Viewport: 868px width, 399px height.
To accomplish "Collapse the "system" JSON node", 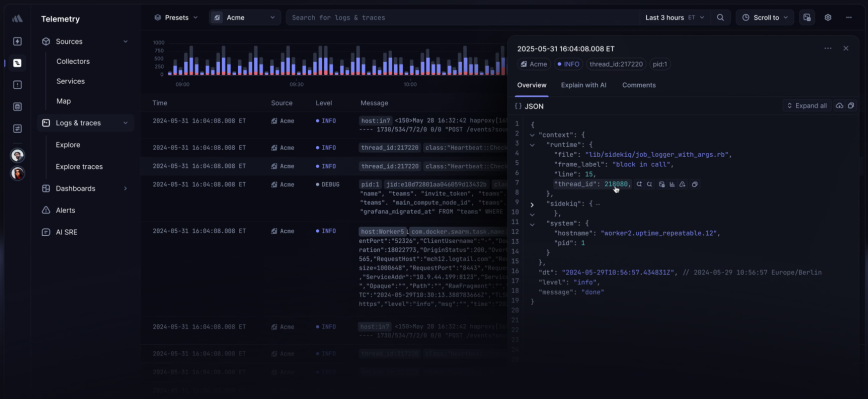I will coord(532,224).
